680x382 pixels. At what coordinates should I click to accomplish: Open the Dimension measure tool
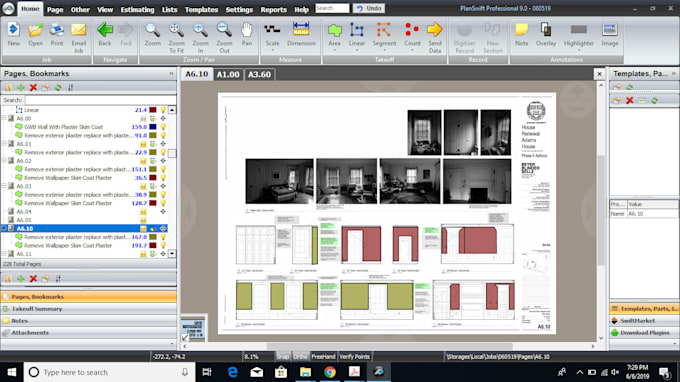[x=301, y=35]
